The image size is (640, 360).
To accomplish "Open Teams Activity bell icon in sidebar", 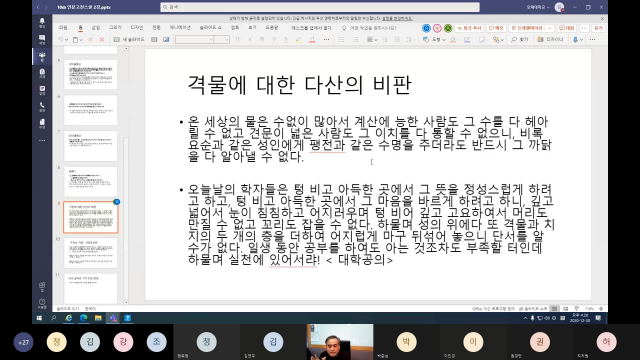I will click(42, 22).
